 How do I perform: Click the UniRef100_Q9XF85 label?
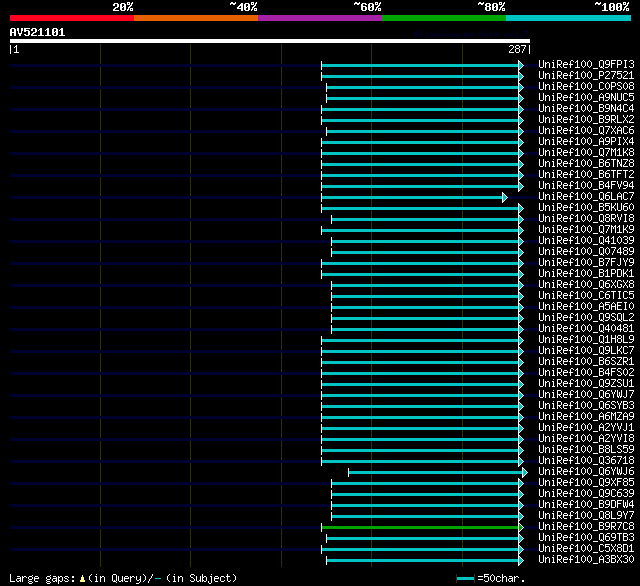pos(586,483)
